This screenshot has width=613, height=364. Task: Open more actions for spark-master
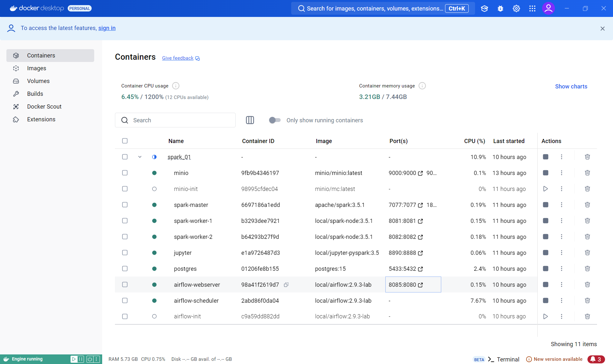click(x=562, y=205)
